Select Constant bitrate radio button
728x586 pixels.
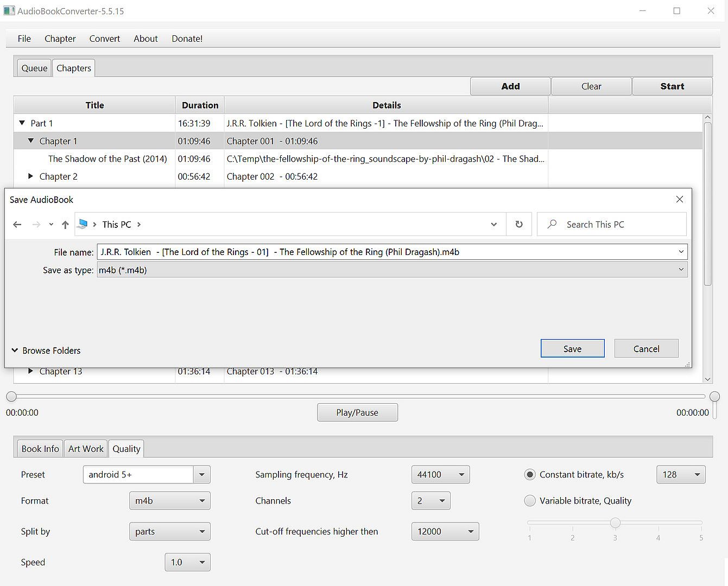(x=530, y=475)
